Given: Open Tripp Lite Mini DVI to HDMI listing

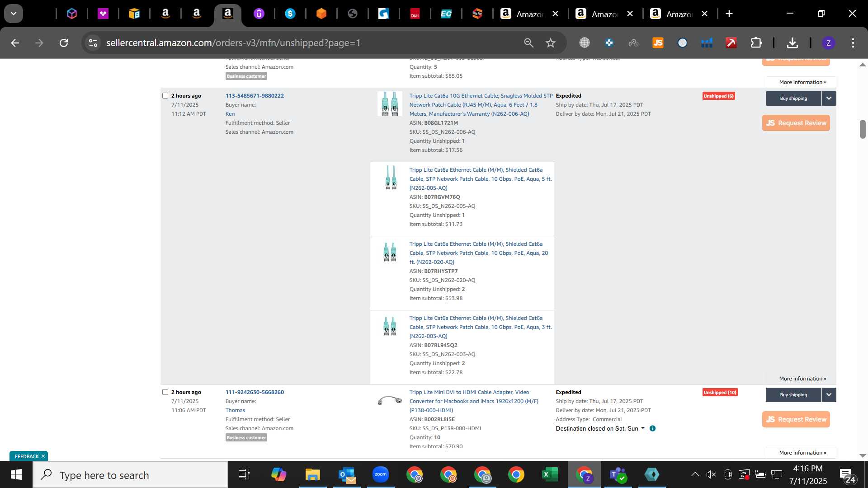Looking at the screenshot, I should 474,401.
